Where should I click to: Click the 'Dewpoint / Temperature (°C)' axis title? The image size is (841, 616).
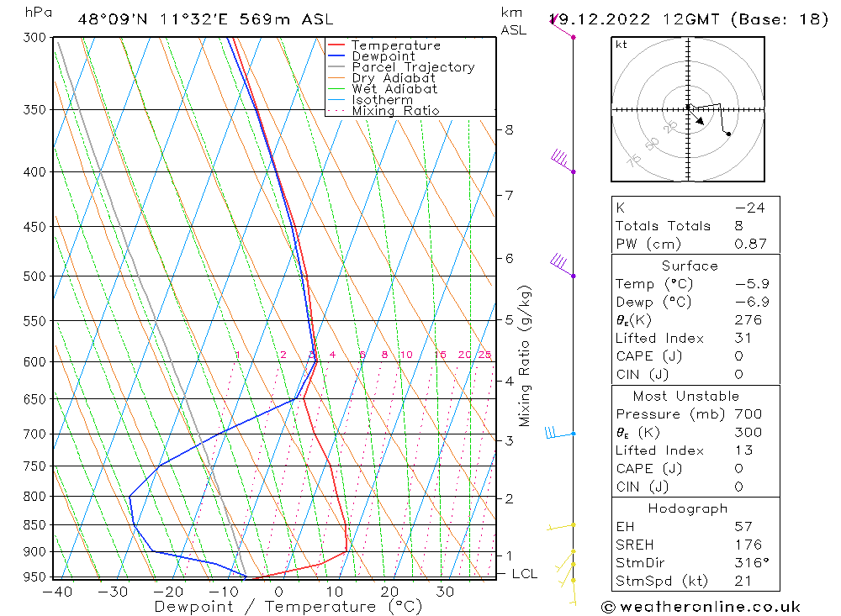pos(288,607)
